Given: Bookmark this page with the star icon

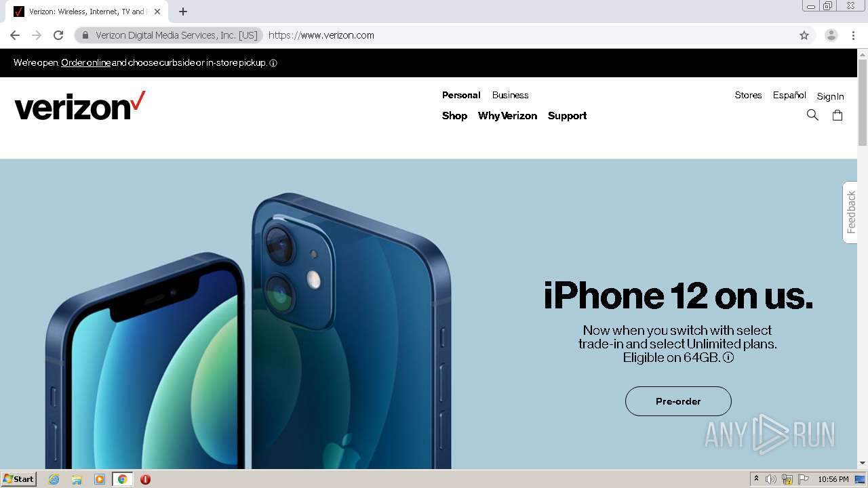Looking at the screenshot, I should 804,35.
